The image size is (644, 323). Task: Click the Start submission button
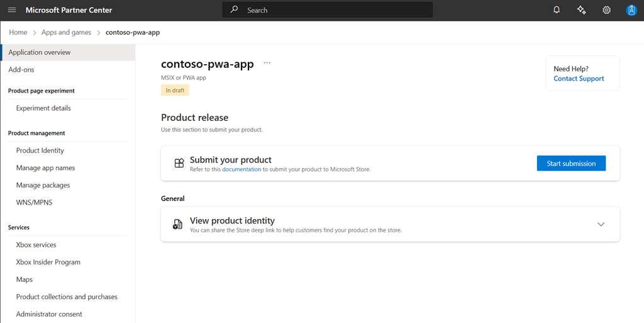[571, 163]
